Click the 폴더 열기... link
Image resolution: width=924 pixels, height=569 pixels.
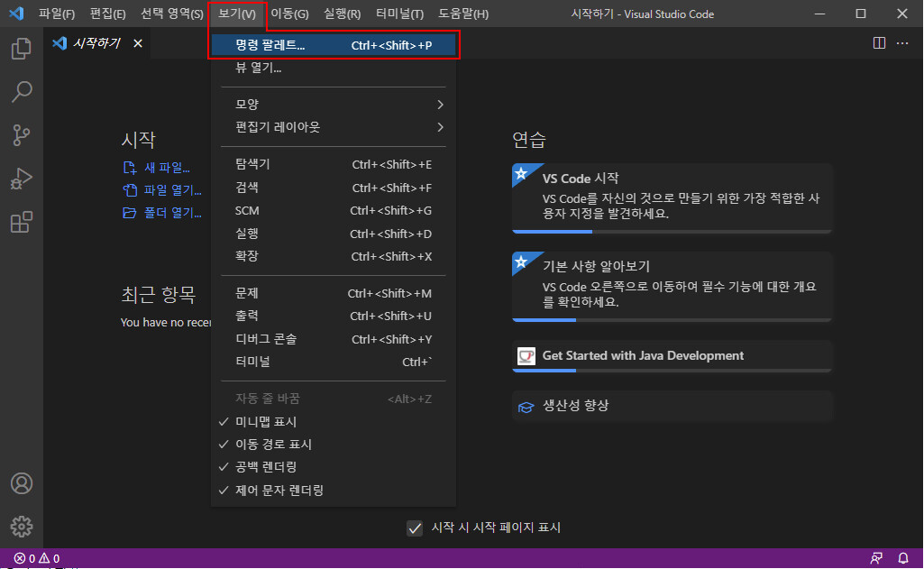(x=173, y=212)
